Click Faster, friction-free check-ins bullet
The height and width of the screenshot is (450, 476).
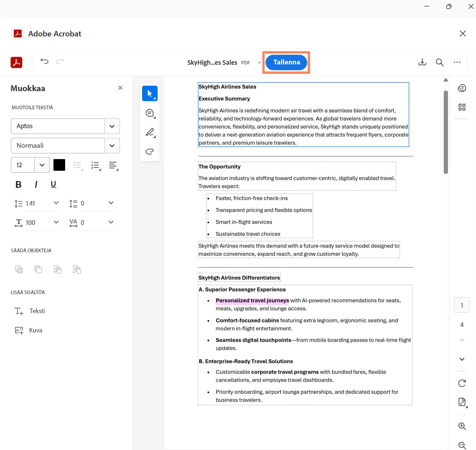252,198
